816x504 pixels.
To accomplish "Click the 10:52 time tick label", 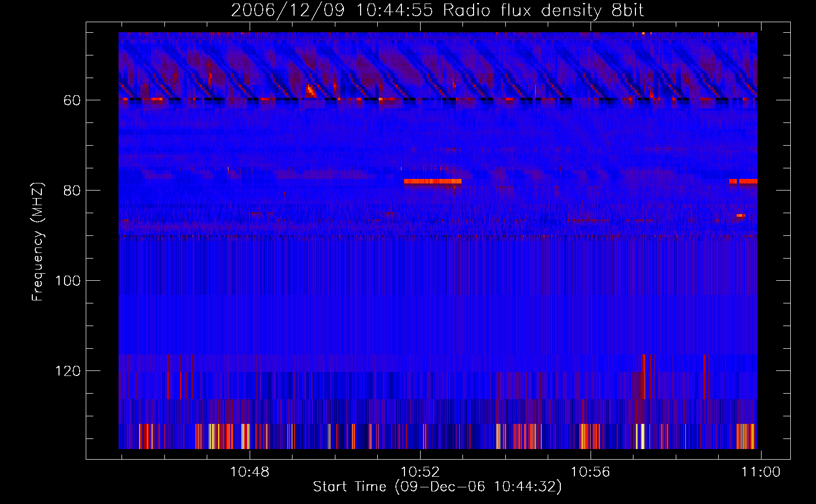I will (420, 472).
